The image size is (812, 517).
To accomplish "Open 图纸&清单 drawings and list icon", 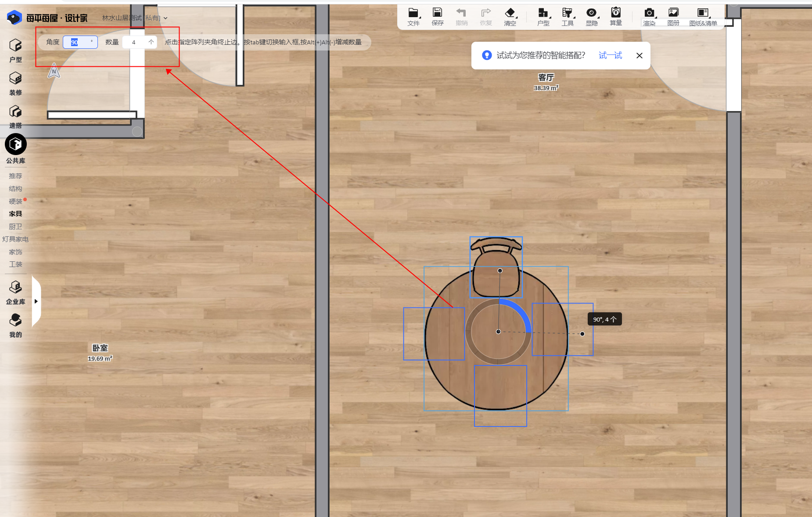I will tap(703, 17).
